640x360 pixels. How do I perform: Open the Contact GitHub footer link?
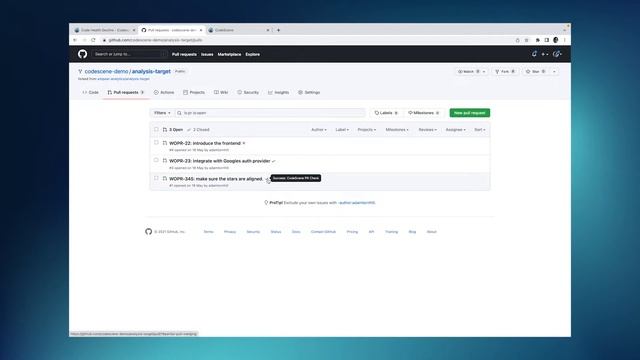(x=323, y=232)
